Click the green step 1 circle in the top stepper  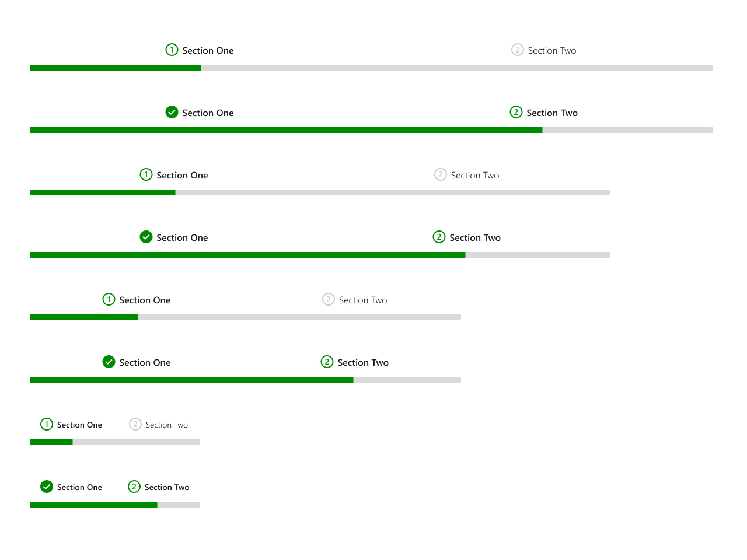click(x=172, y=50)
